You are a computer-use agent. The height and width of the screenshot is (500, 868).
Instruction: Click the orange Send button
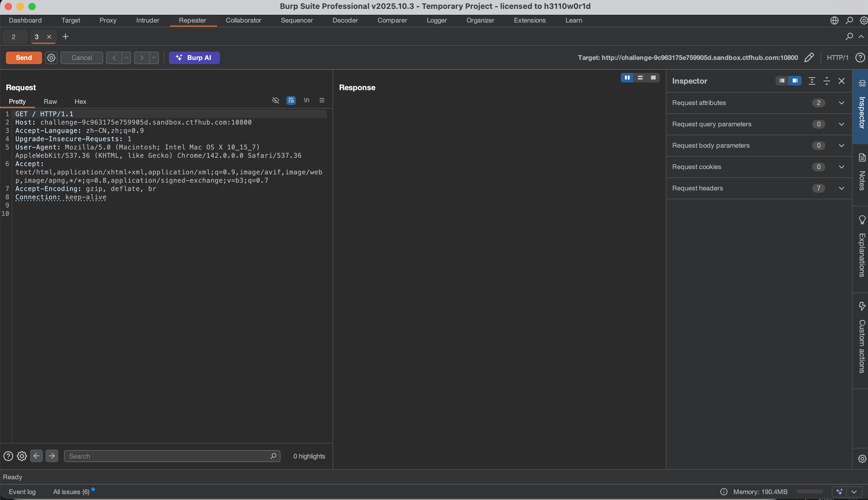tap(24, 58)
